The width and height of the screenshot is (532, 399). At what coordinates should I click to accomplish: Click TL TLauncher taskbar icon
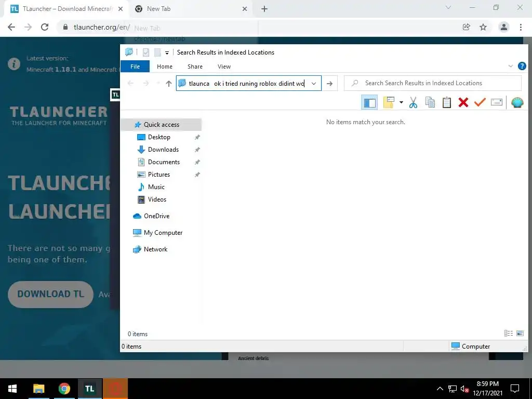(x=89, y=389)
